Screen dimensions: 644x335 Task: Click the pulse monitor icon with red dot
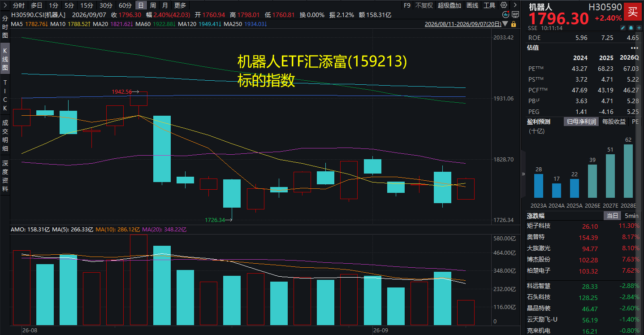[x=506, y=14]
